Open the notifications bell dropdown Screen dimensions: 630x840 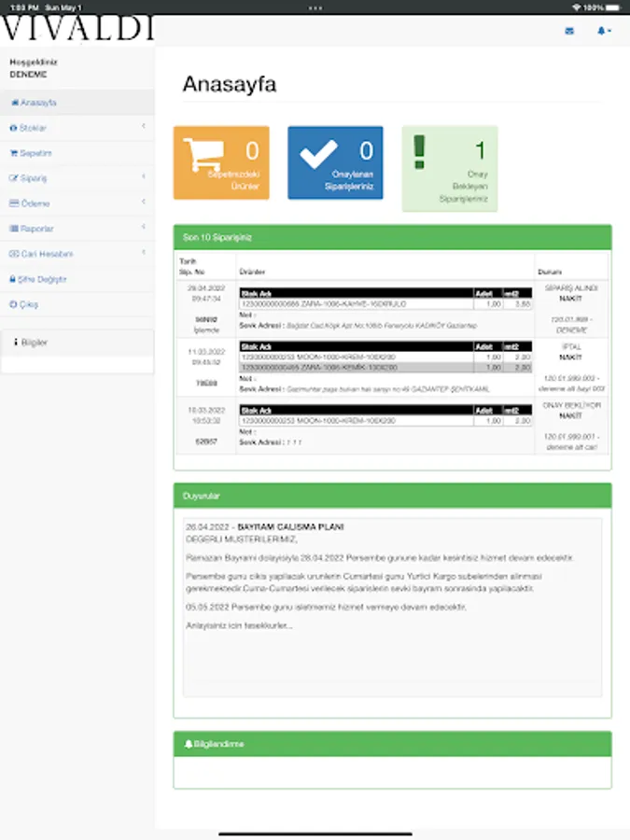604,31
